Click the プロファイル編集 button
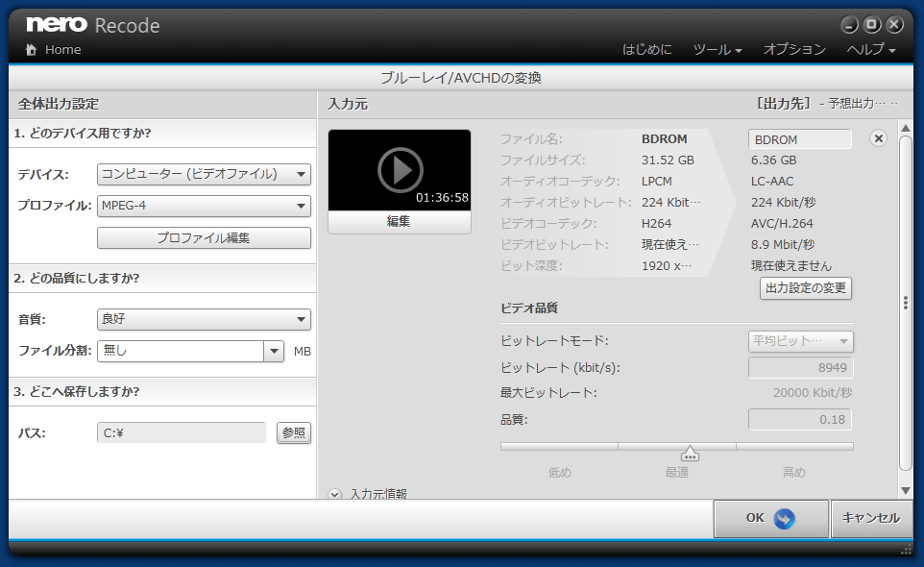 click(204, 238)
